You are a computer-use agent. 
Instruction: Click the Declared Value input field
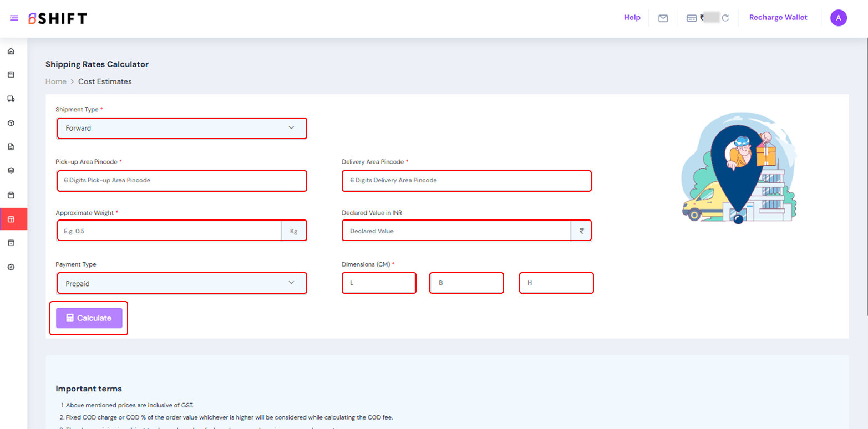point(456,231)
